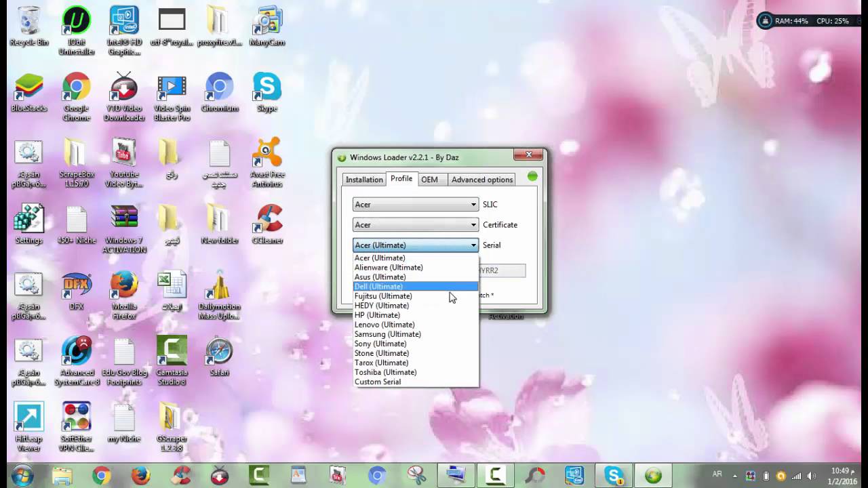The height and width of the screenshot is (488, 868).
Task: Open the Advanced options tab
Action: point(482,180)
